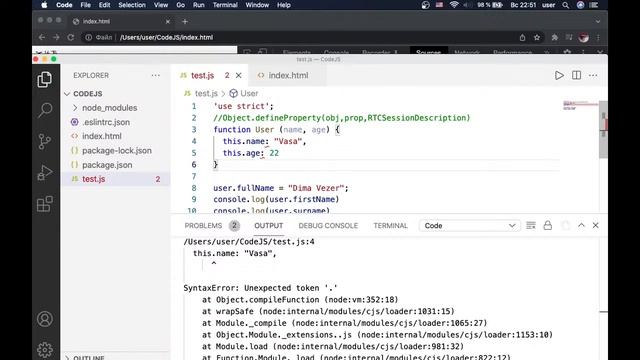The height and width of the screenshot is (360, 640).
Task: Open the Selection menu
Action: (x=132, y=5)
